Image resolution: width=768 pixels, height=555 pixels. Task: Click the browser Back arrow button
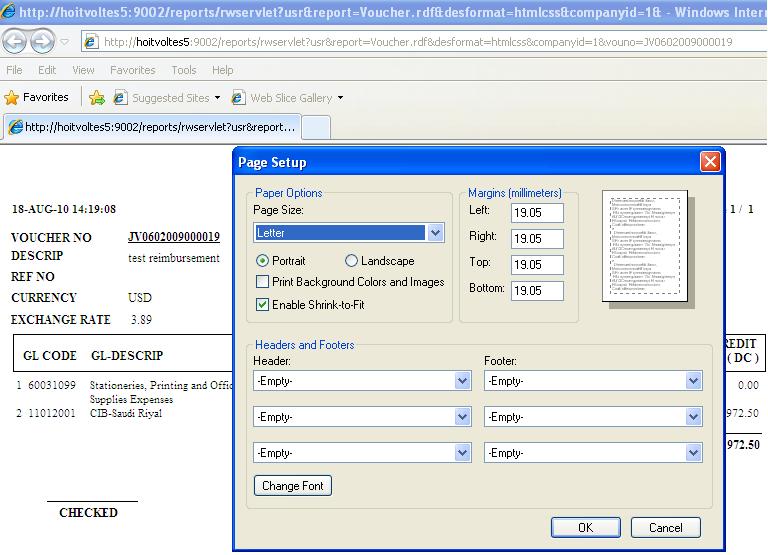click(x=16, y=42)
